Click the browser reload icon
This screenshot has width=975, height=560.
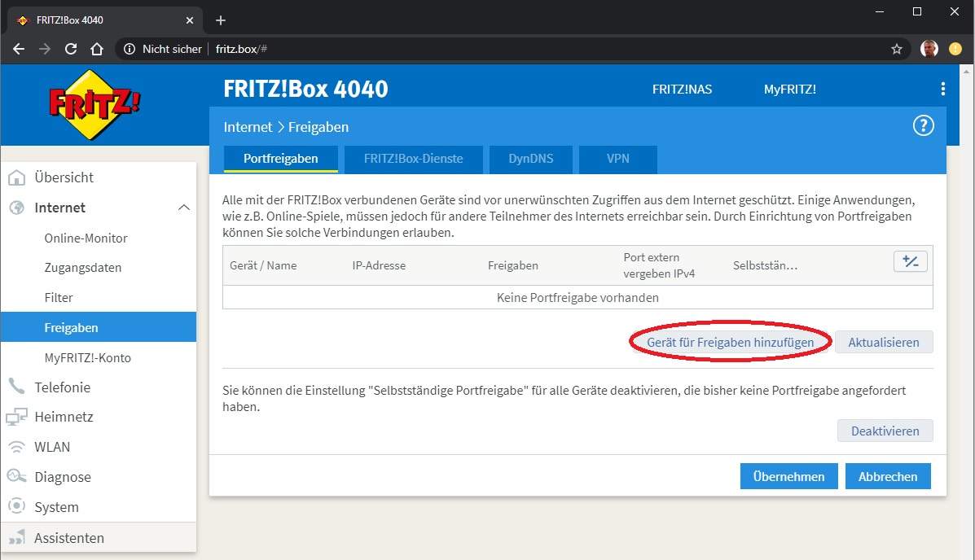[71, 49]
